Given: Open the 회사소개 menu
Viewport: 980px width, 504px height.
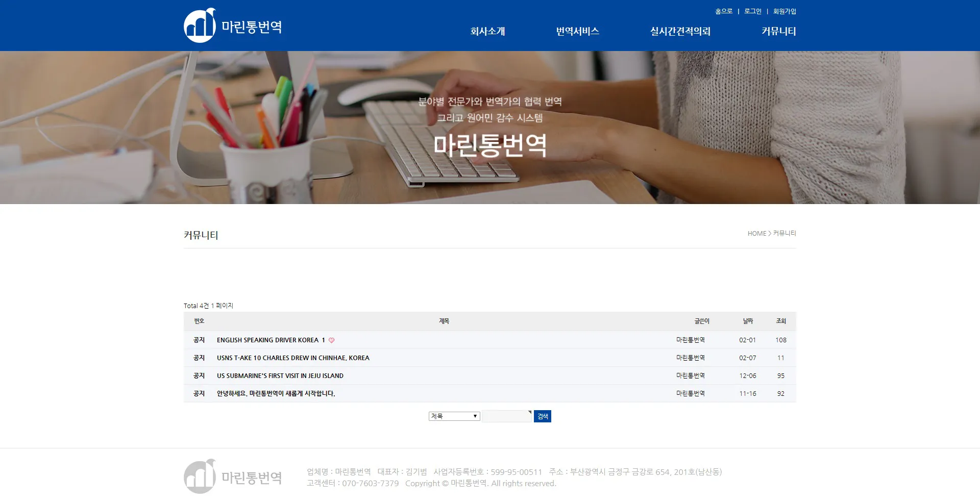Looking at the screenshot, I should [x=487, y=31].
